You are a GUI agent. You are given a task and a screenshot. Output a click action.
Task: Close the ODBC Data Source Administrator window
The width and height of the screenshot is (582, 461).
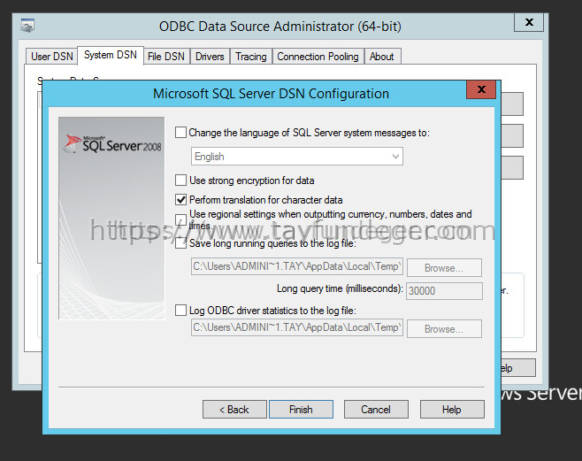pyautogui.click(x=529, y=22)
